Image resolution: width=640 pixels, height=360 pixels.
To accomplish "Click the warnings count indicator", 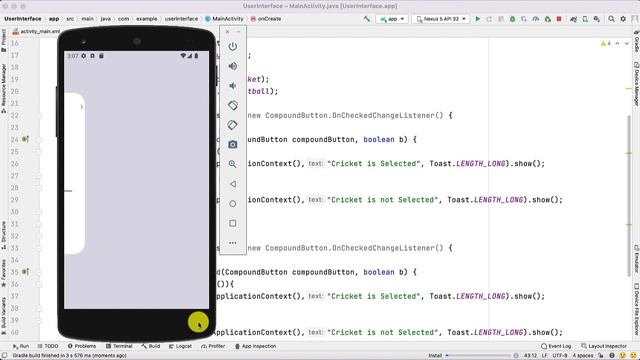I will 606,43.
